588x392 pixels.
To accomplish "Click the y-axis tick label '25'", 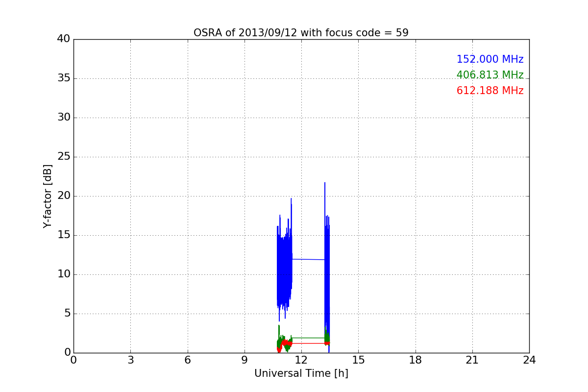I will point(63,157).
